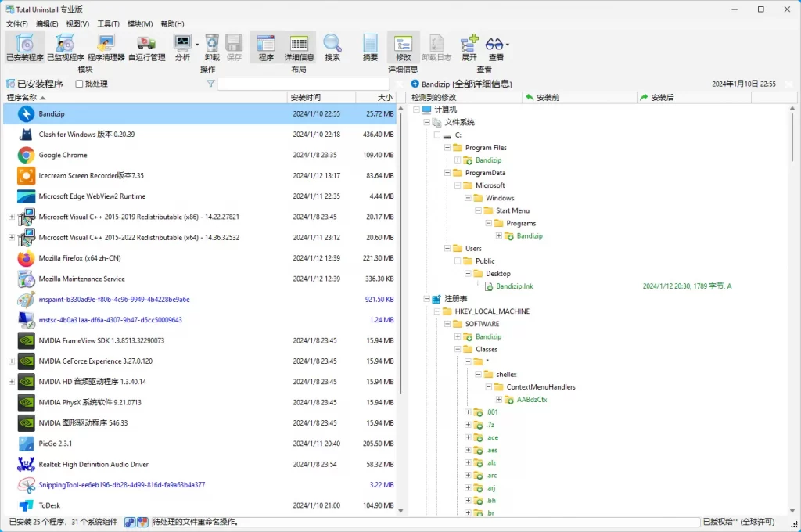The width and height of the screenshot is (801, 532).
Task: Collapse the 注册表 tree node
Action: [x=426, y=298]
